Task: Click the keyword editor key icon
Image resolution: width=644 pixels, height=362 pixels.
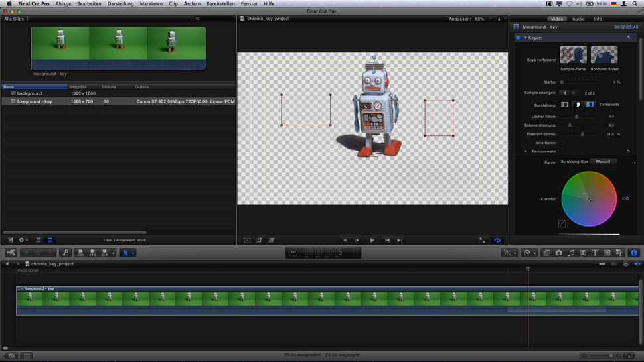Action: pyautogui.click(x=65, y=253)
